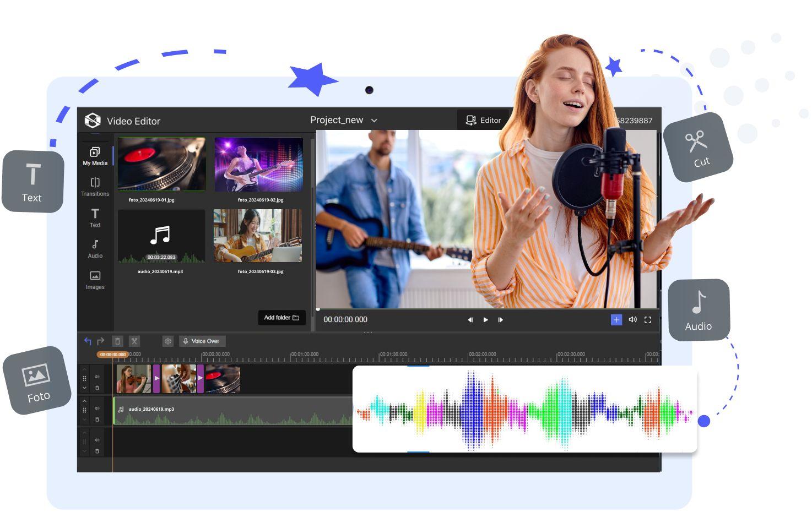This screenshot has height=512, width=812.
Task: Enter fullscreen preview mode
Action: [x=648, y=320]
